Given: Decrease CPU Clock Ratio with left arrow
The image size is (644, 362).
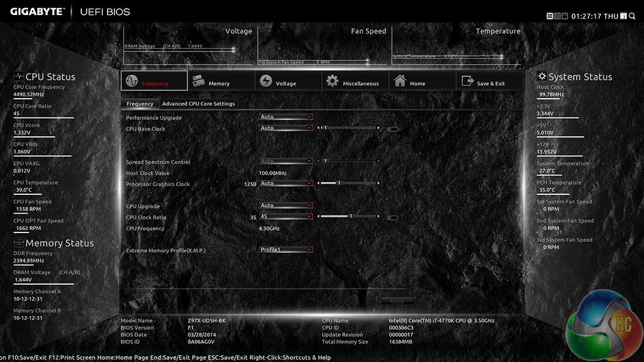Looking at the screenshot, I should pyautogui.click(x=318, y=216).
